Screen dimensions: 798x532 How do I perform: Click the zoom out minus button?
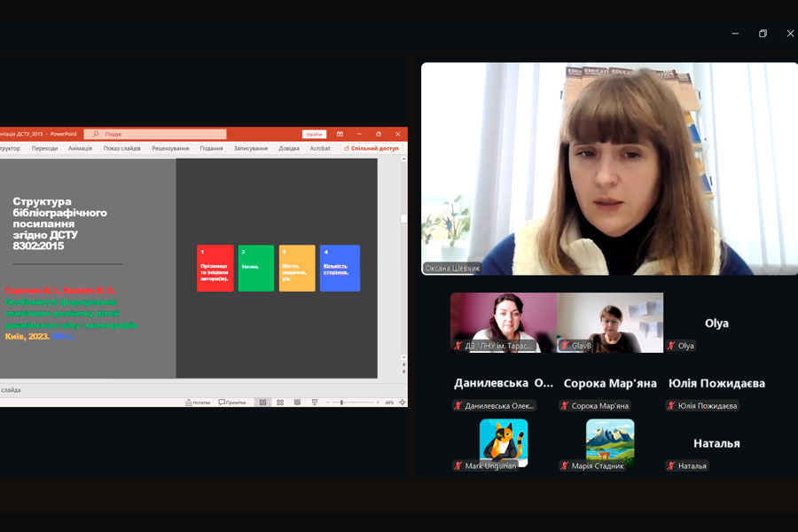(328, 403)
